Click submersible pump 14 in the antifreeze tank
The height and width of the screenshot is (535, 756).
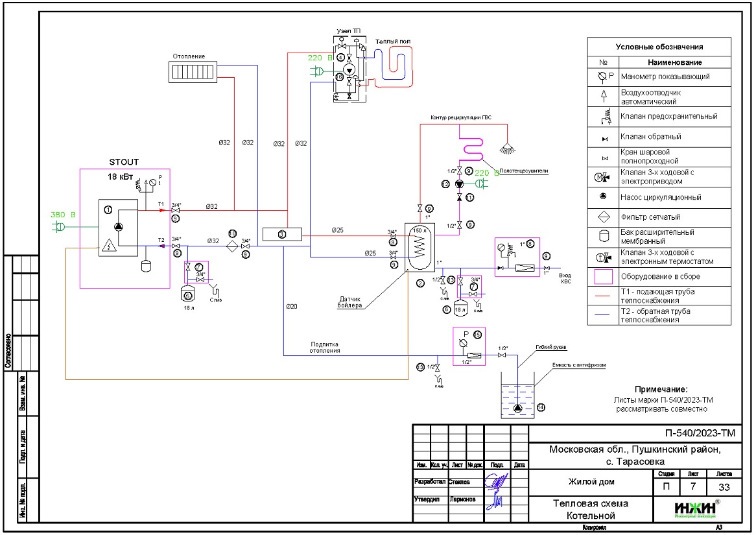[x=518, y=409]
